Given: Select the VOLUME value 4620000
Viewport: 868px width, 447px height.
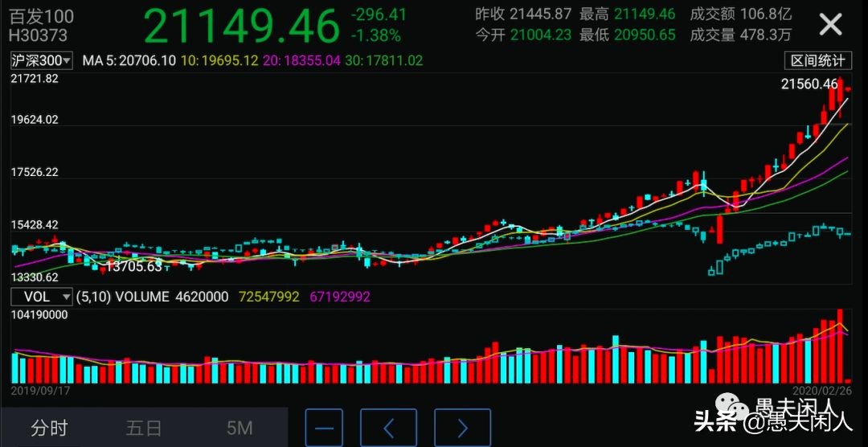Looking at the screenshot, I should [x=202, y=297].
